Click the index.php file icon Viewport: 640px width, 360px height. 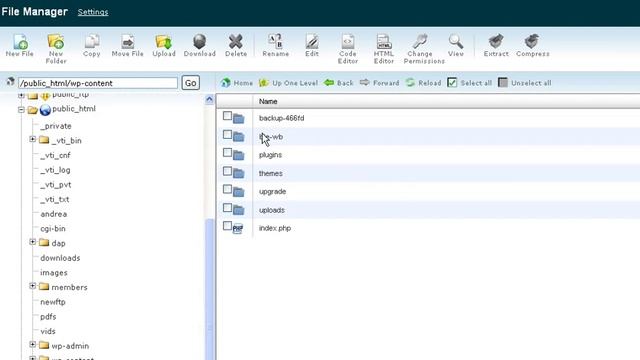[x=238, y=229]
